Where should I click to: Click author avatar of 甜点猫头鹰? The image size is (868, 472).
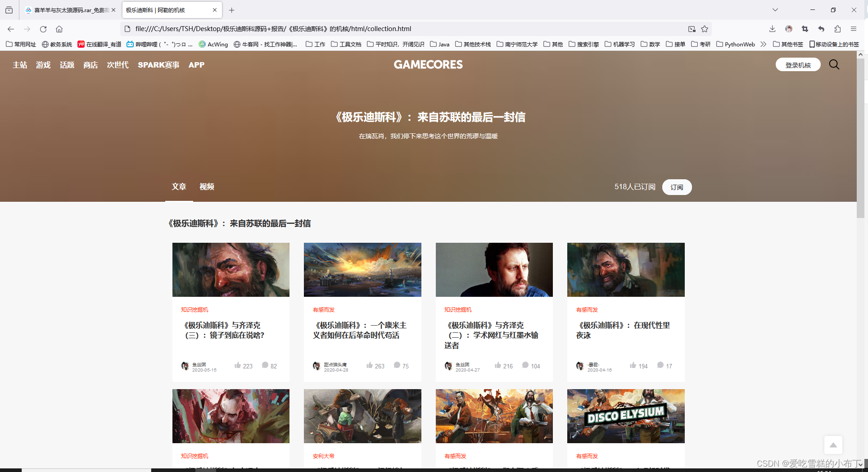(x=316, y=366)
